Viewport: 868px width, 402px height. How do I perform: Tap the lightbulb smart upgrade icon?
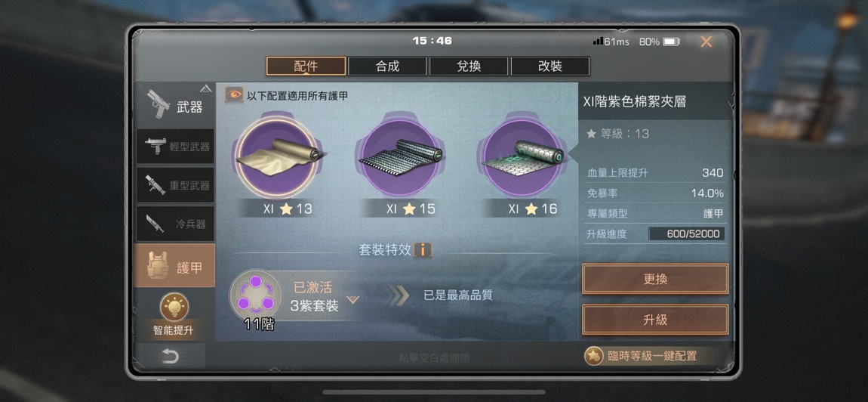pos(174,307)
